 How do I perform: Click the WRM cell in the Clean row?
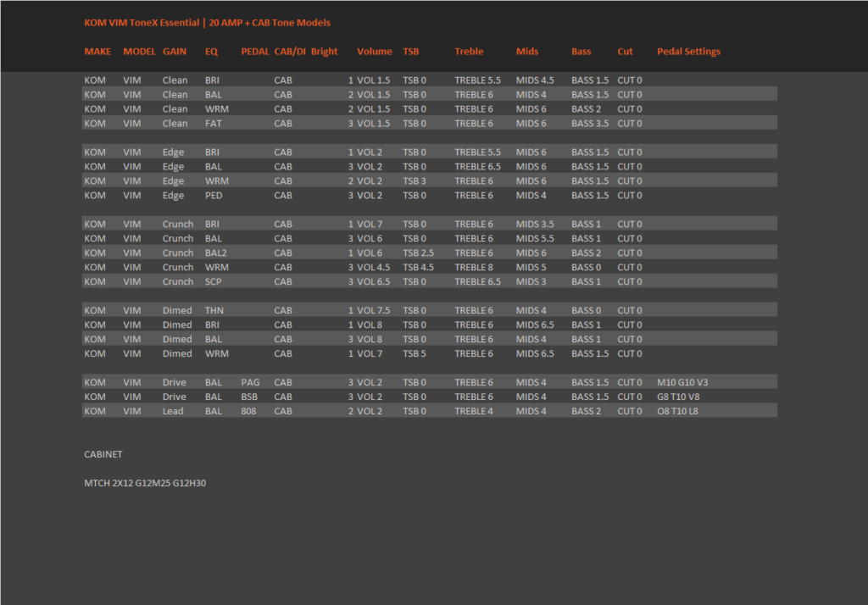(x=216, y=109)
